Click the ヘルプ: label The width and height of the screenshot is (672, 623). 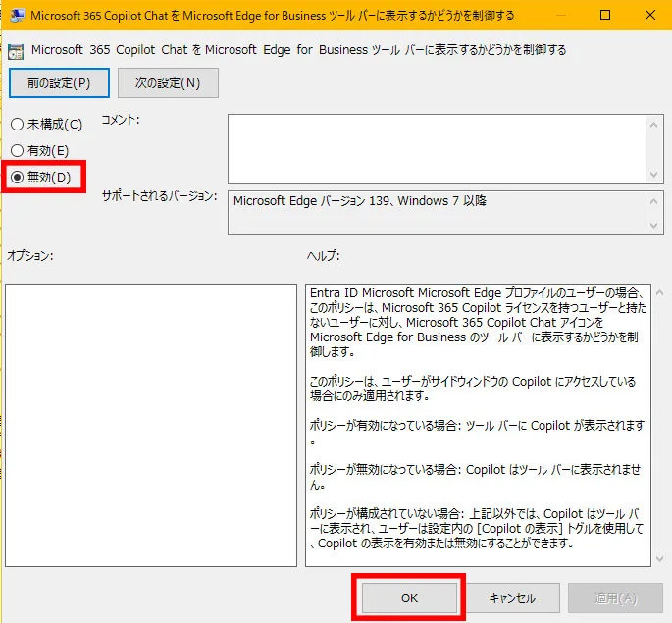click(x=324, y=256)
